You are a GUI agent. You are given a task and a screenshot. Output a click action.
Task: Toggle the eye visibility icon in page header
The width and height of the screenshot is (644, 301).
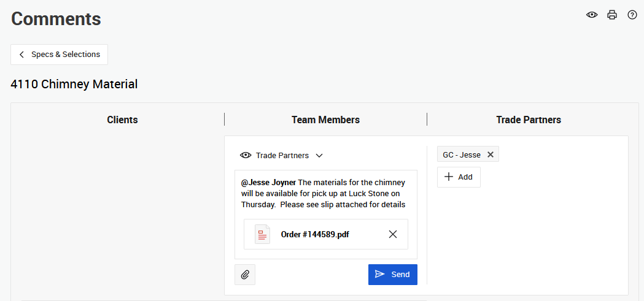592,15
